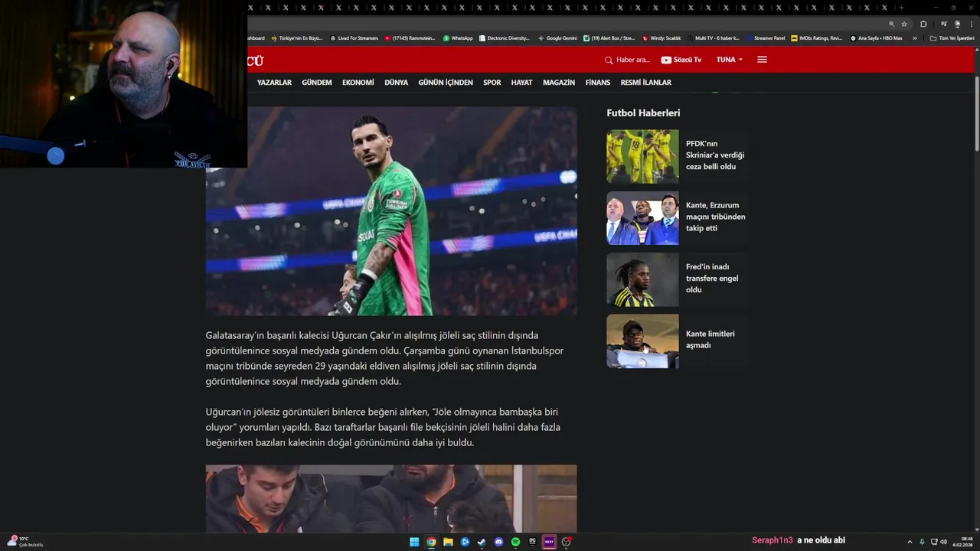The image size is (980, 551).
Task: Open Fred'in inadı transfere engel headline
Action: click(712, 279)
